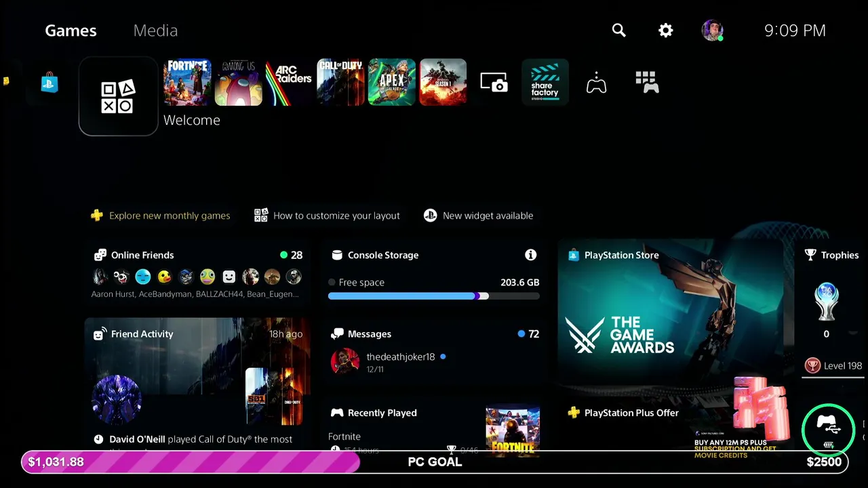
Task: Select David O'Neill's profile avatar
Action: 116,400
